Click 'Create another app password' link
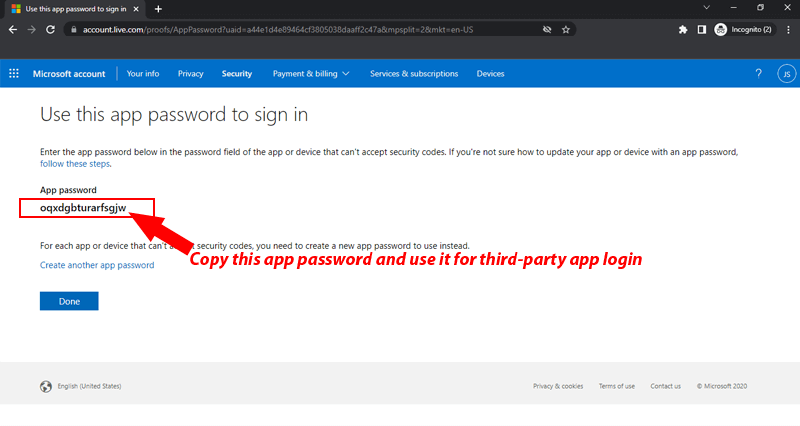Screen dimensions: 800x426 click(x=97, y=265)
